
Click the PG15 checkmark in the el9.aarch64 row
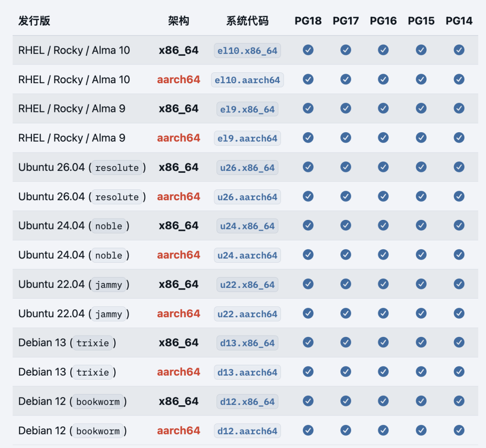[421, 138]
